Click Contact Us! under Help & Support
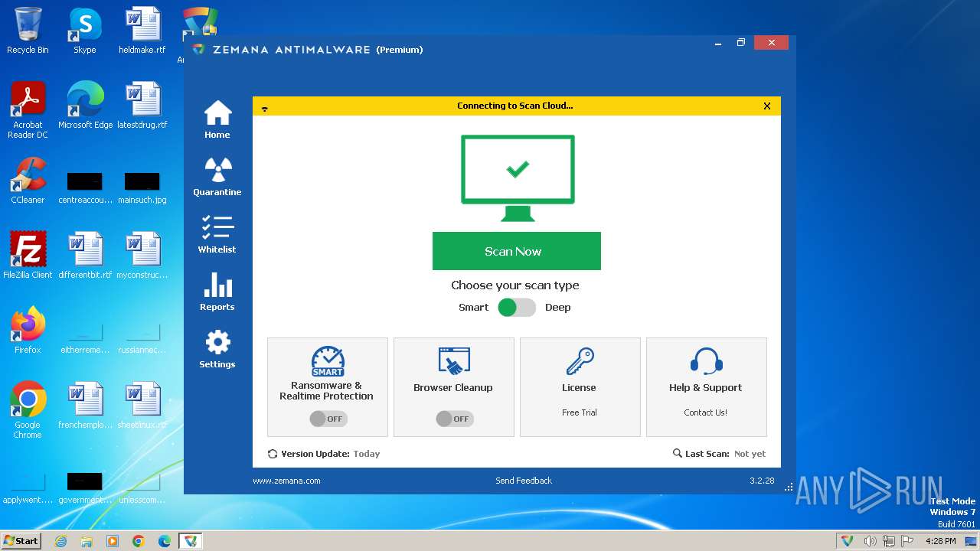This screenshot has height=551, width=980. [706, 412]
